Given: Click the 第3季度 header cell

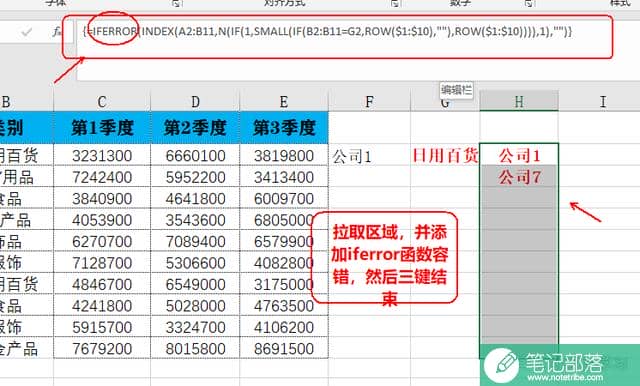Looking at the screenshot, I should [284, 128].
